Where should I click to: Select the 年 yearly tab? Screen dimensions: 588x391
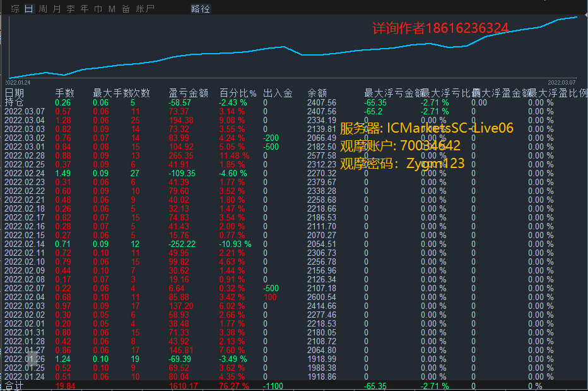tap(85, 9)
